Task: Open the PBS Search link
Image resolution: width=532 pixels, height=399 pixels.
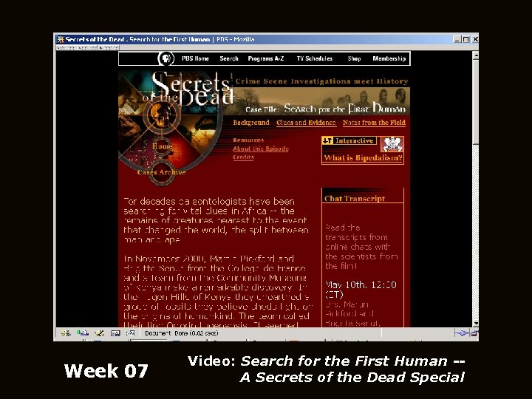Action: point(229,58)
